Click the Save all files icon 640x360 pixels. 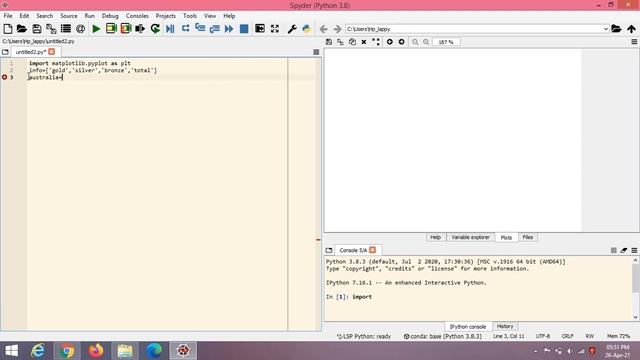[51, 29]
